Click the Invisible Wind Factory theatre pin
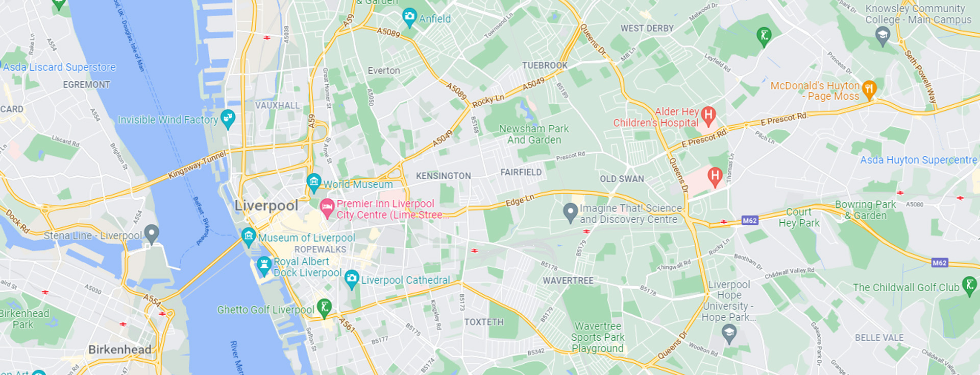The image size is (980, 375). pyautogui.click(x=228, y=119)
